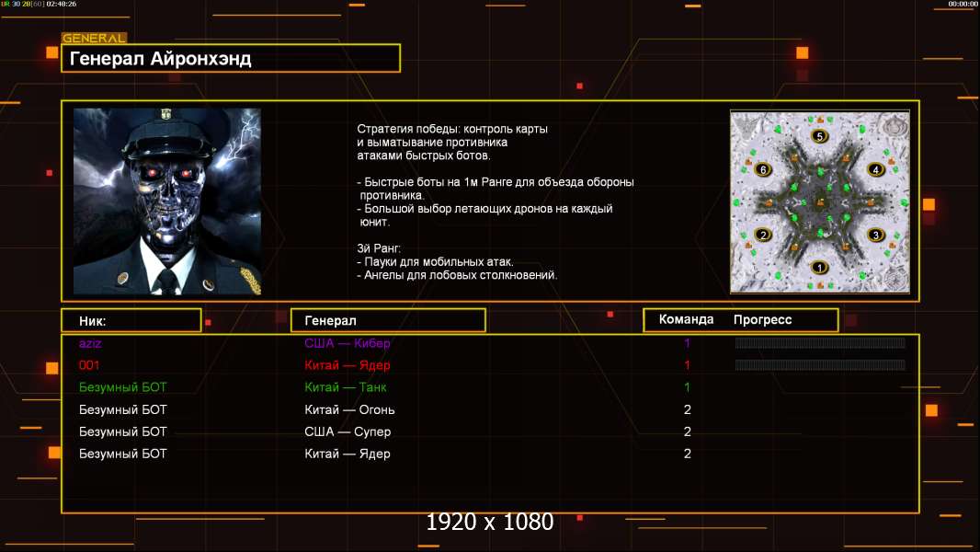
Task: Click the 'Команда' column header
Action: [x=686, y=319]
